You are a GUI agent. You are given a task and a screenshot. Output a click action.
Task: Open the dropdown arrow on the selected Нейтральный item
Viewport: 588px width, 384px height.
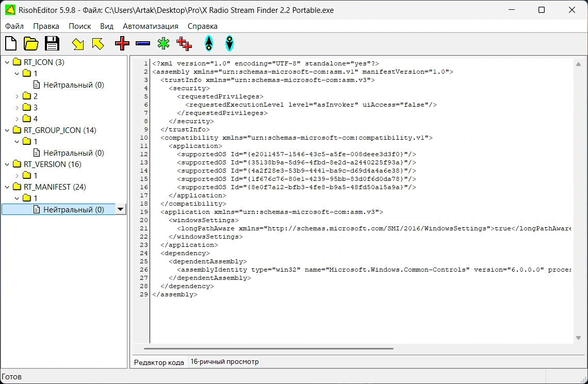pos(120,209)
